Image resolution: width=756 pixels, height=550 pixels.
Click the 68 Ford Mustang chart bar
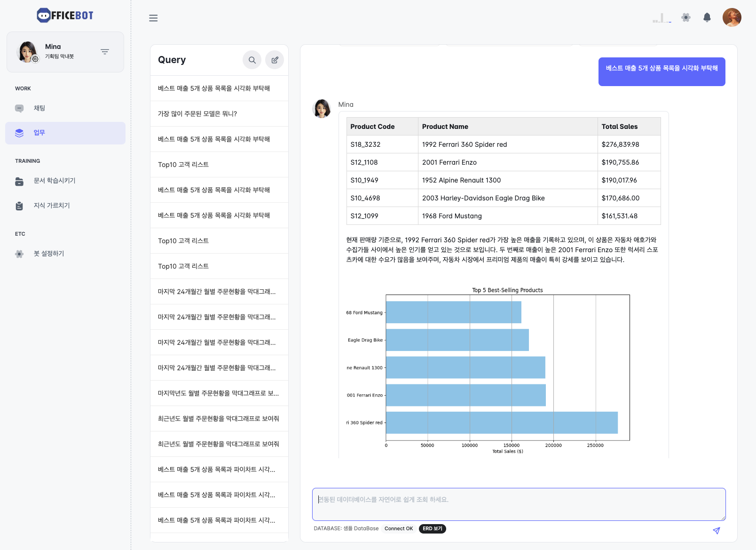click(x=454, y=312)
